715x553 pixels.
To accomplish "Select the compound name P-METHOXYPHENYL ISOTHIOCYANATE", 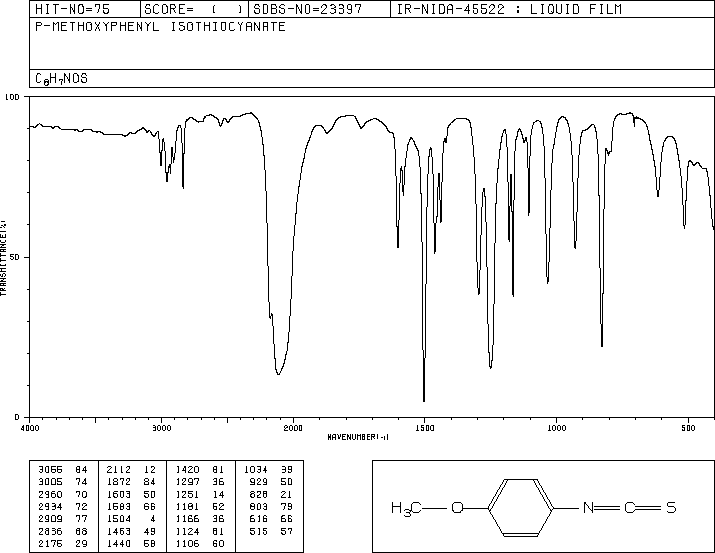I will (160, 27).
